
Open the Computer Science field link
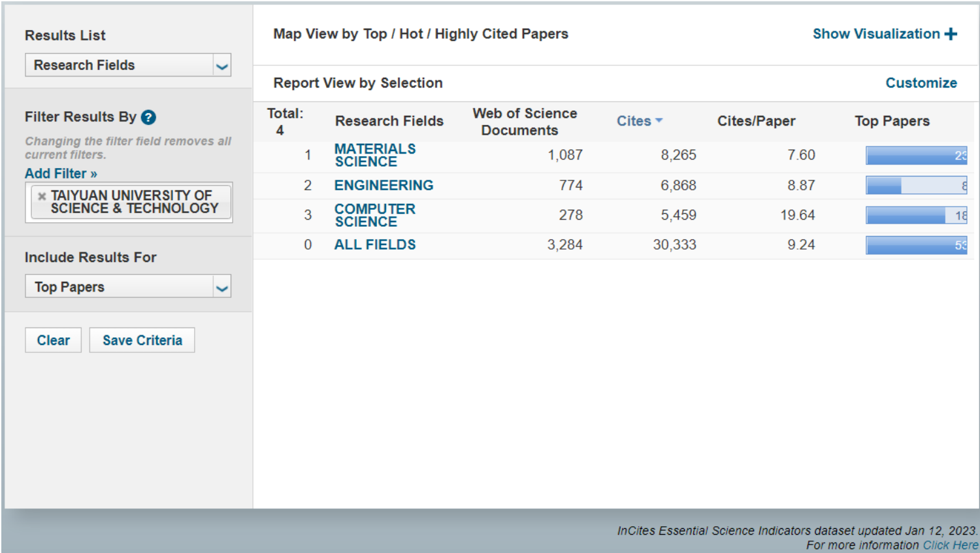[x=374, y=216]
